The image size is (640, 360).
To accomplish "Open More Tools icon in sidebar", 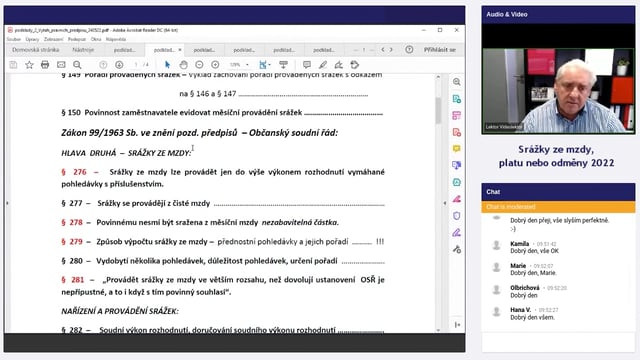I will coord(457,249).
